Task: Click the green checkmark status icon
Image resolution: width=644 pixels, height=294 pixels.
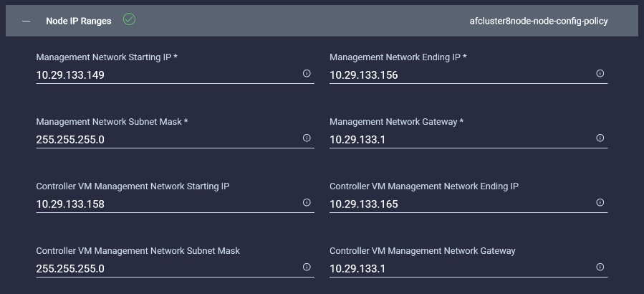Action: [129, 19]
